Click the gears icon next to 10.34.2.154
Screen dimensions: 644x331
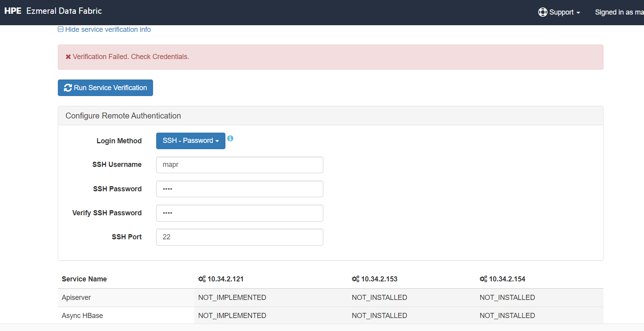(x=483, y=279)
